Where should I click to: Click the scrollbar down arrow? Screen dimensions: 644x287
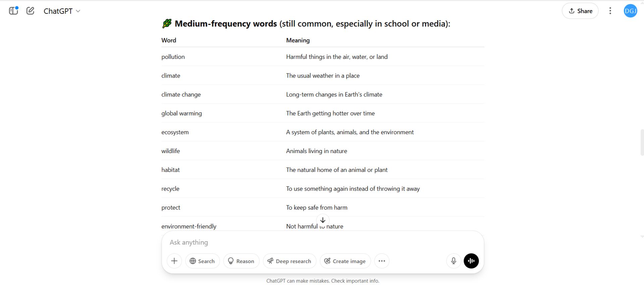(x=642, y=237)
